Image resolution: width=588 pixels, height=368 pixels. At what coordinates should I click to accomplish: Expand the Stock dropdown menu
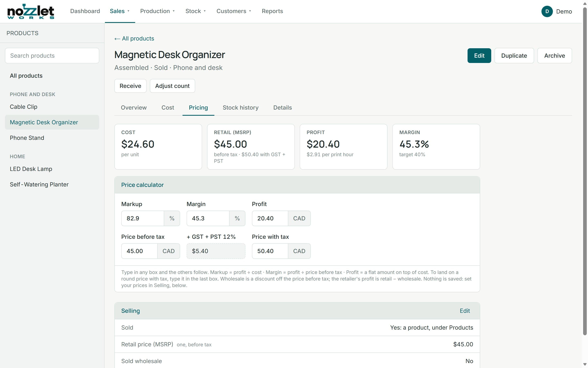(196, 11)
